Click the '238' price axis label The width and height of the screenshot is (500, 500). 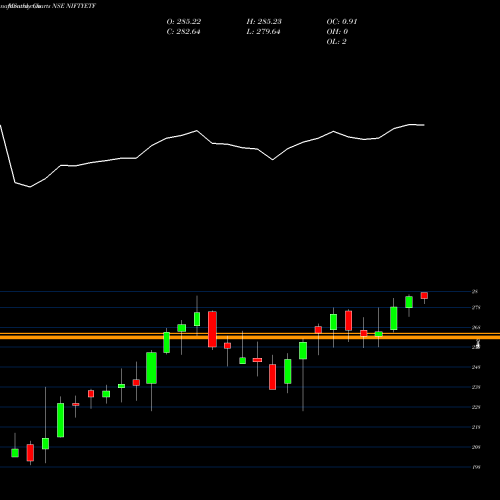coord(476,387)
